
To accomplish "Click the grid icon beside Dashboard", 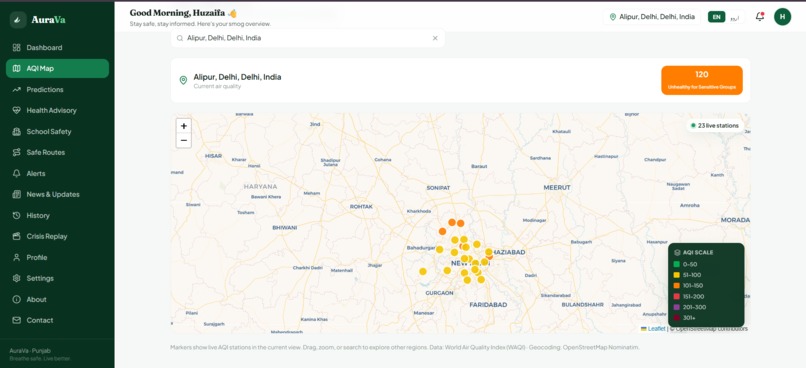I will [16, 48].
